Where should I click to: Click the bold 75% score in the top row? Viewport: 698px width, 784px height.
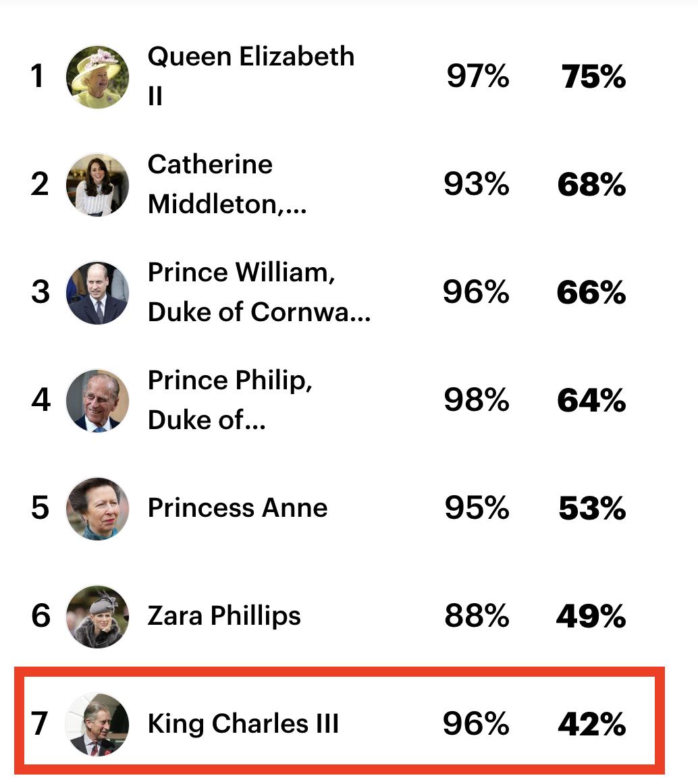point(593,77)
